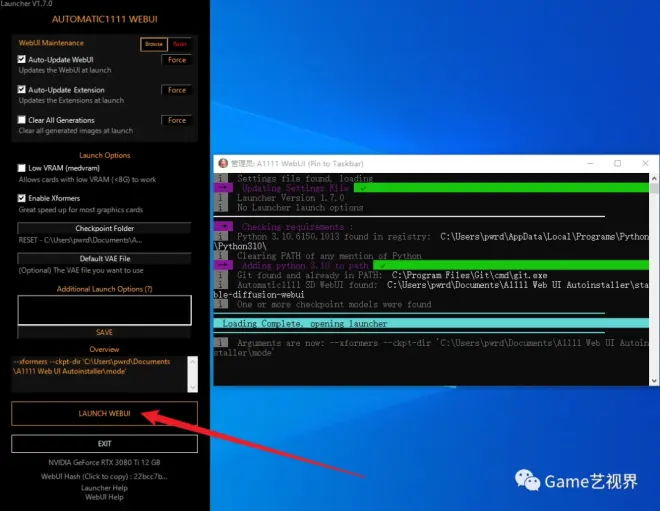Viewport: 660px width, 511px height.
Task: Toggle the Auto-Update Extension checkbox
Action: point(21,90)
